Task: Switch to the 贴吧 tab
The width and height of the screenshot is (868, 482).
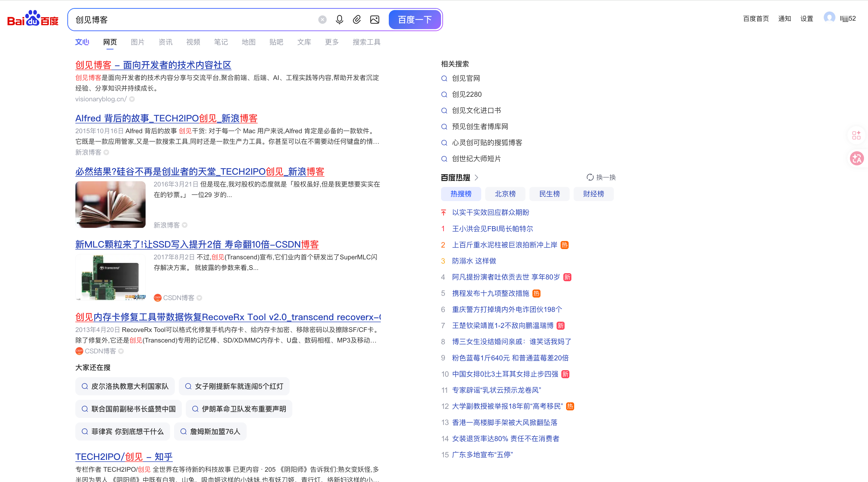Action: (276, 42)
